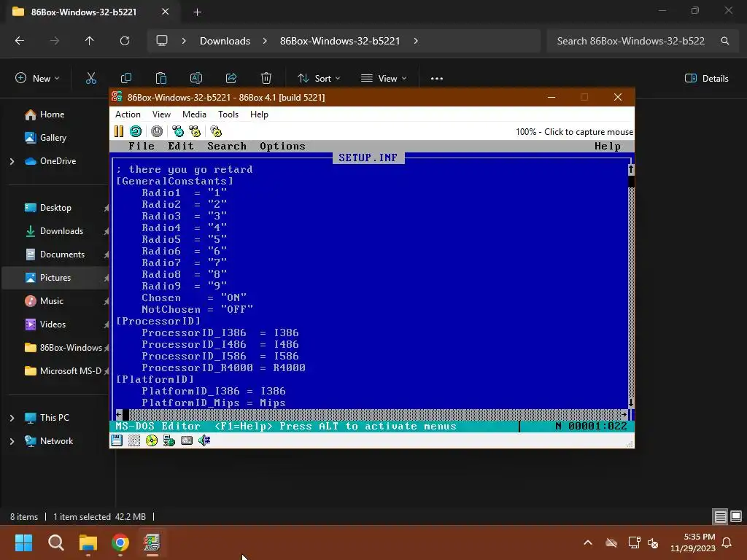The image size is (747, 560).
Task: Click the Rename icon in Explorer toolbar
Action: tap(196, 78)
